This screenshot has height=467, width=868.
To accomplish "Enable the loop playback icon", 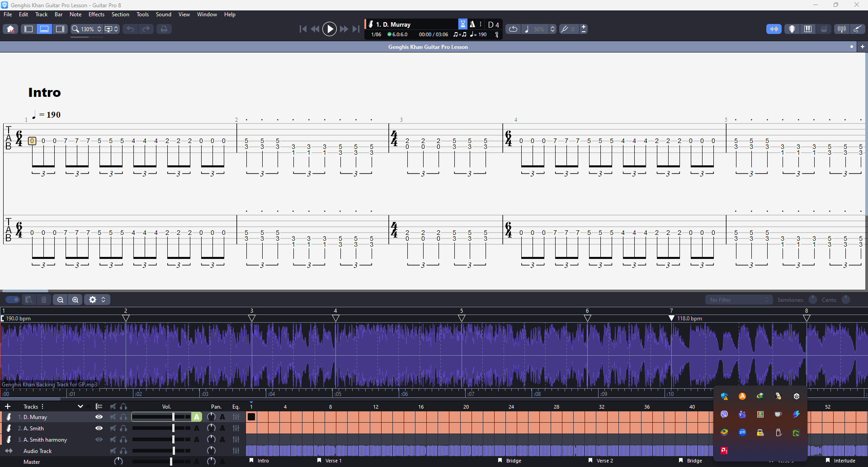I will 513,29.
